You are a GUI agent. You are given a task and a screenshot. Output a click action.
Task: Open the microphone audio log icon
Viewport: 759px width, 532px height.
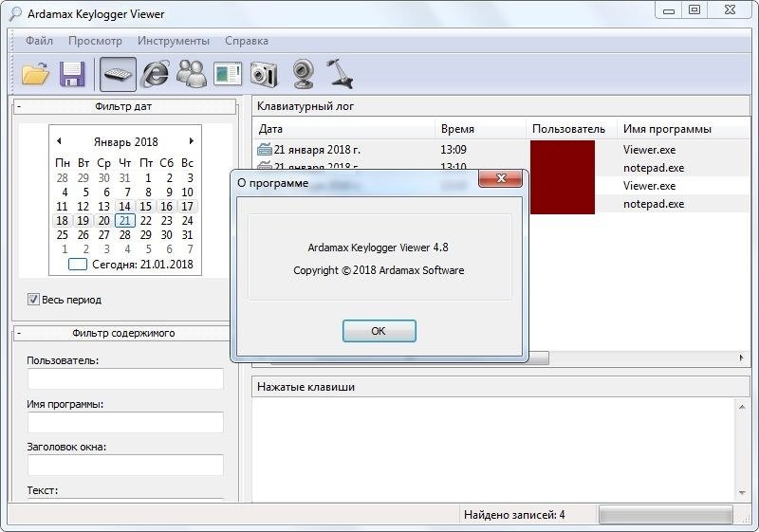pos(340,74)
